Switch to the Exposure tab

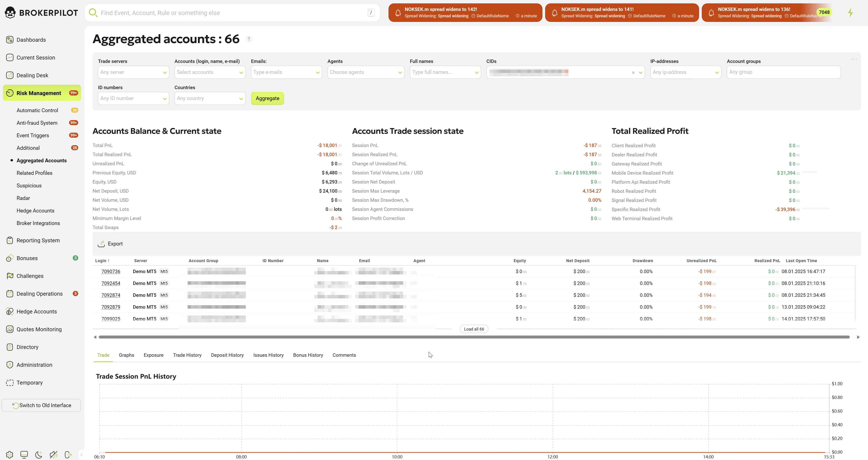click(153, 355)
